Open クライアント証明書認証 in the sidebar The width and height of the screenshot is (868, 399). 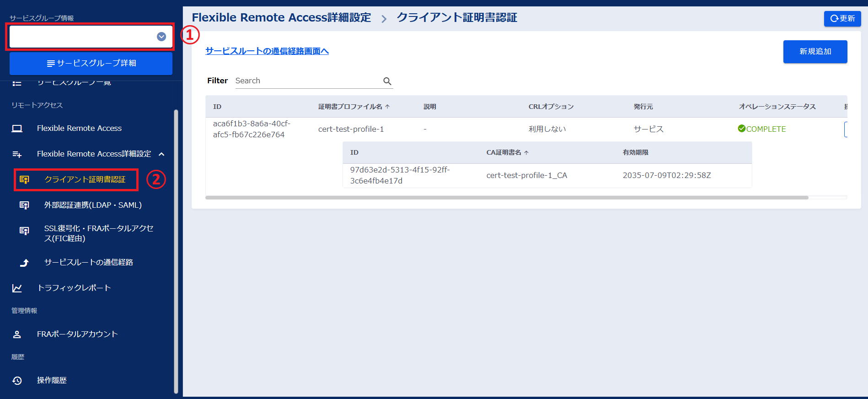85,180
